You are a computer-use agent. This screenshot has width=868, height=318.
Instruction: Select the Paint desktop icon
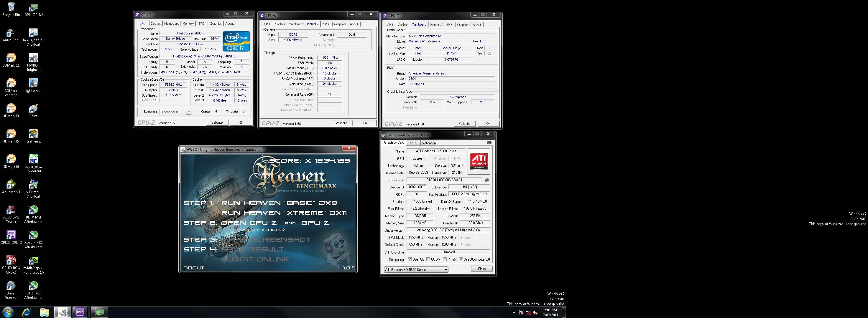point(33,110)
